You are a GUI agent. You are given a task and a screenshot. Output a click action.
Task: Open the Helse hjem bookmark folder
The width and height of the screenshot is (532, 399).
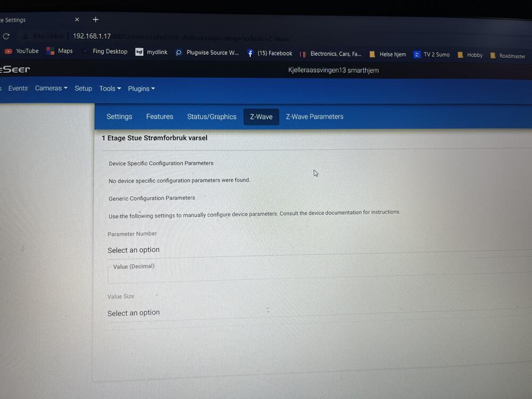tap(387, 54)
